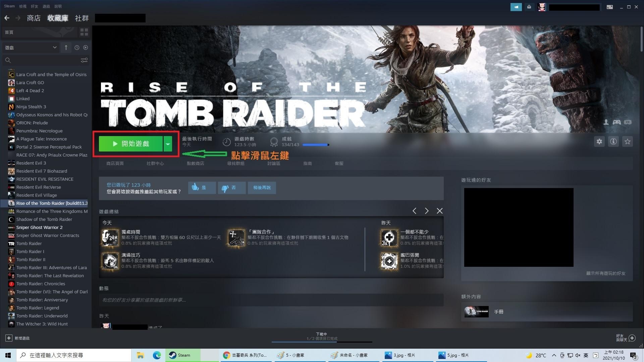Show hidden system tray icons
Screen dimensions: 644x362
(x=554, y=355)
